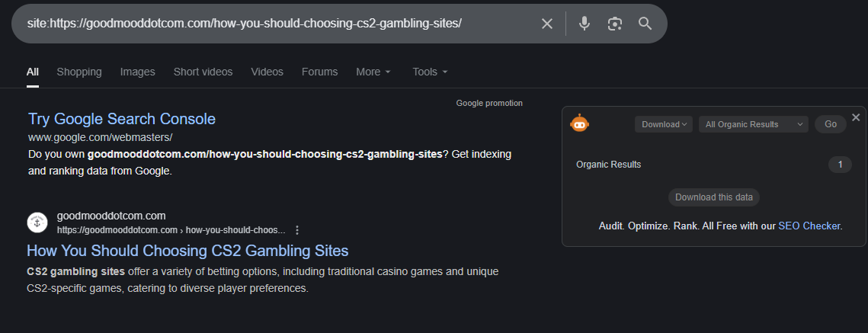Click into the search query field

tap(274, 24)
